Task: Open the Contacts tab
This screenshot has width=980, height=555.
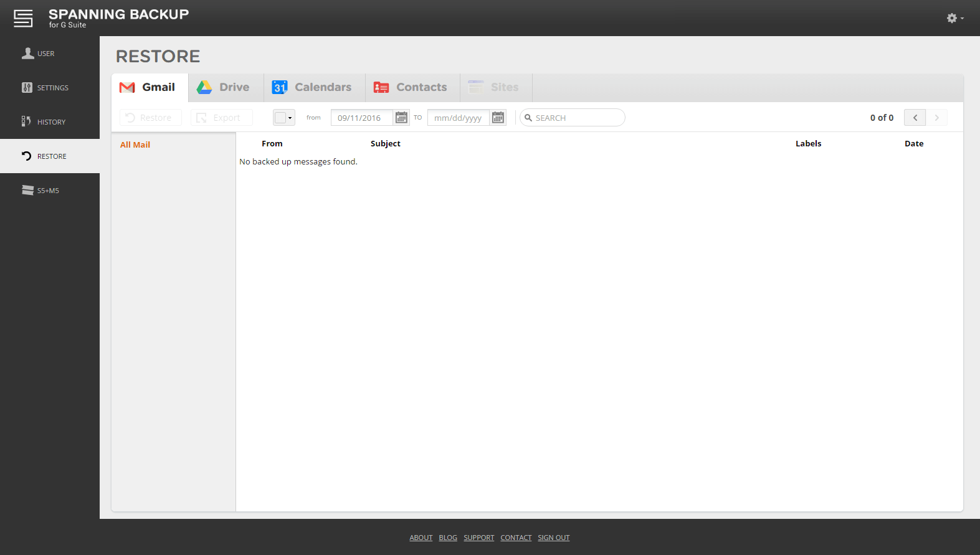Action: [x=411, y=88]
